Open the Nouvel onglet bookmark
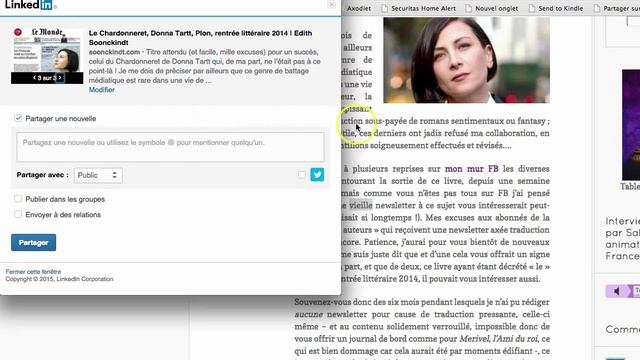The image size is (640, 360). click(492, 8)
